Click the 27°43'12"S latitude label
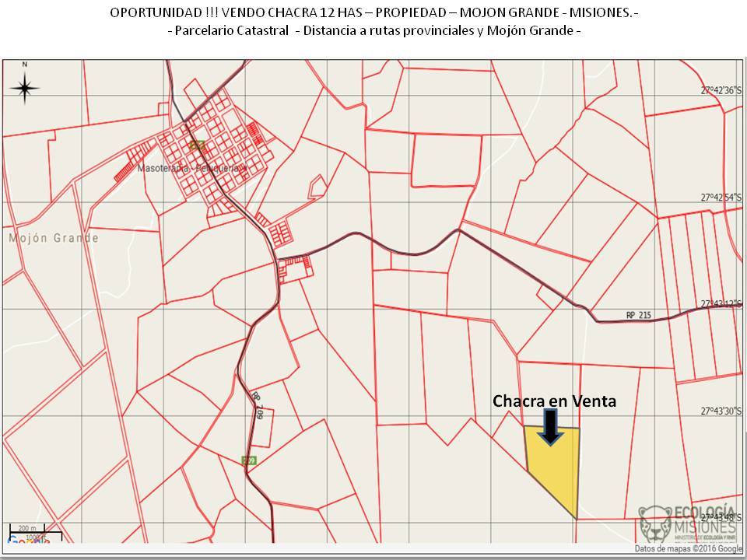This screenshot has width=747, height=560. (x=721, y=304)
